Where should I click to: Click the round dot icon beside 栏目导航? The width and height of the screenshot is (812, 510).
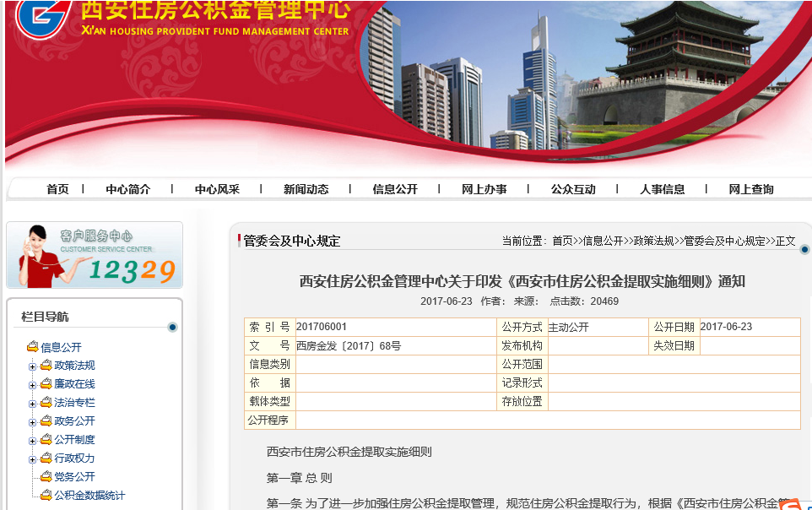(172, 327)
